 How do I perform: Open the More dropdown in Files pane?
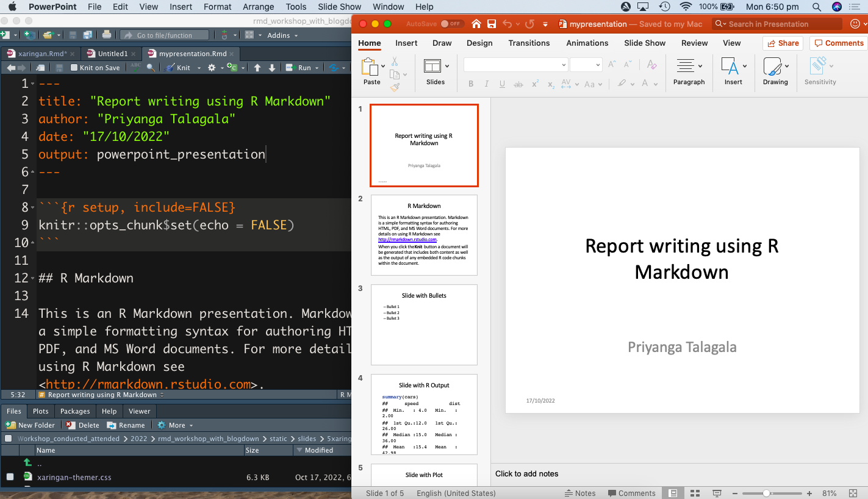[x=174, y=425]
